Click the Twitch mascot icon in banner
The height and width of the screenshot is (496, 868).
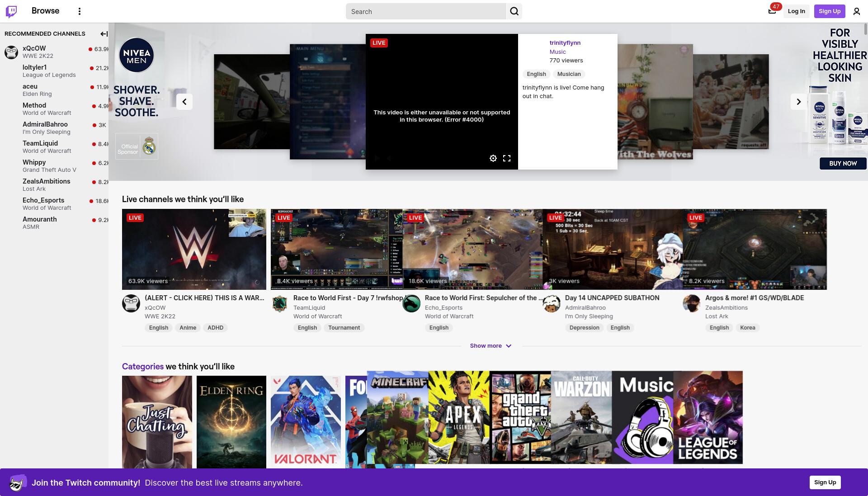(x=17, y=483)
